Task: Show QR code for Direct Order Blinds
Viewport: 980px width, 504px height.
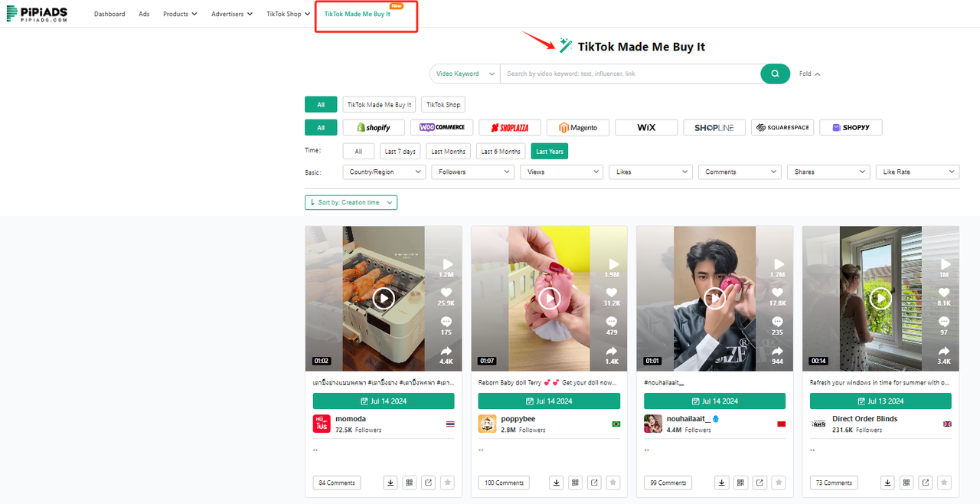Action: tap(906, 483)
